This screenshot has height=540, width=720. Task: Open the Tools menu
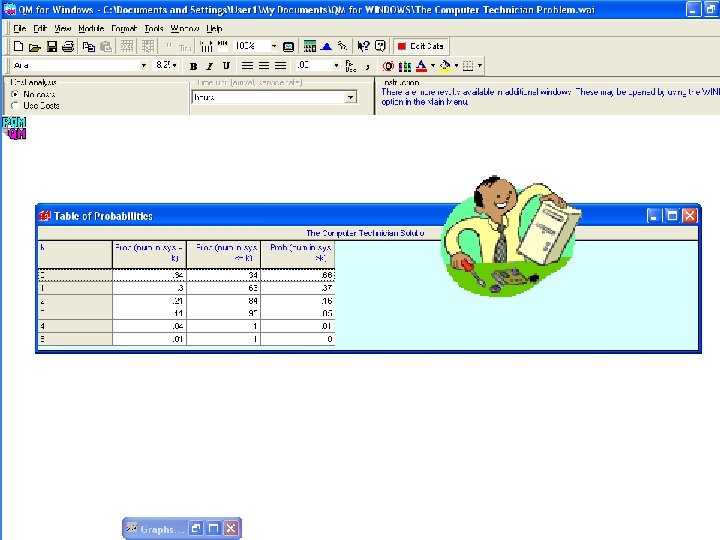click(x=154, y=28)
